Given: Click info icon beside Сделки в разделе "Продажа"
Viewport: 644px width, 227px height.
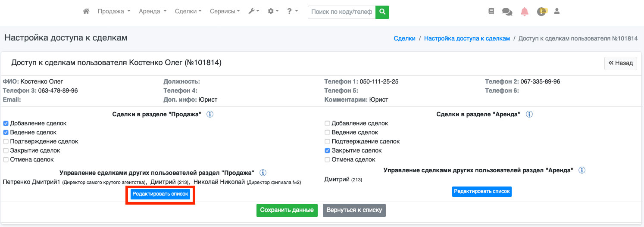Looking at the screenshot, I should [x=210, y=115].
